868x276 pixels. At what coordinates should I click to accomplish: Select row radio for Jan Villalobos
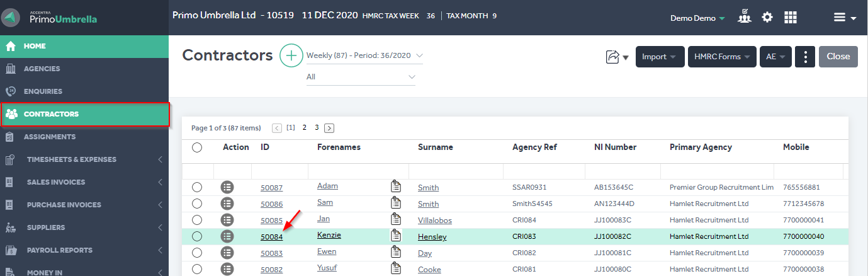coord(197,220)
